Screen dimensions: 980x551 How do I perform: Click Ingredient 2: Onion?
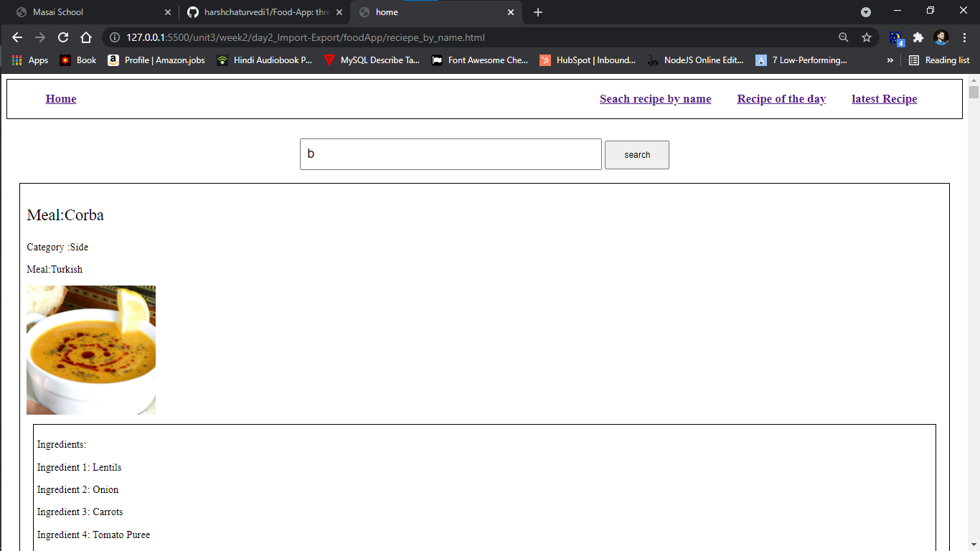(x=78, y=489)
